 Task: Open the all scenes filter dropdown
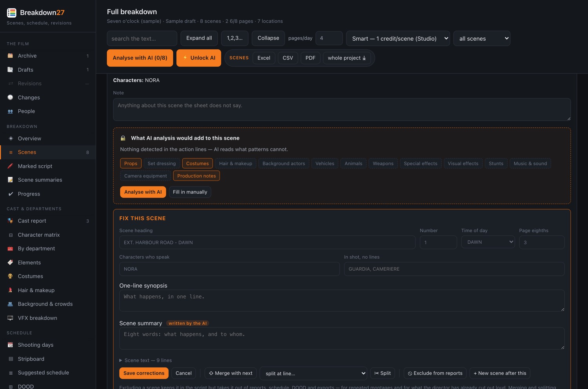pos(482,38)
